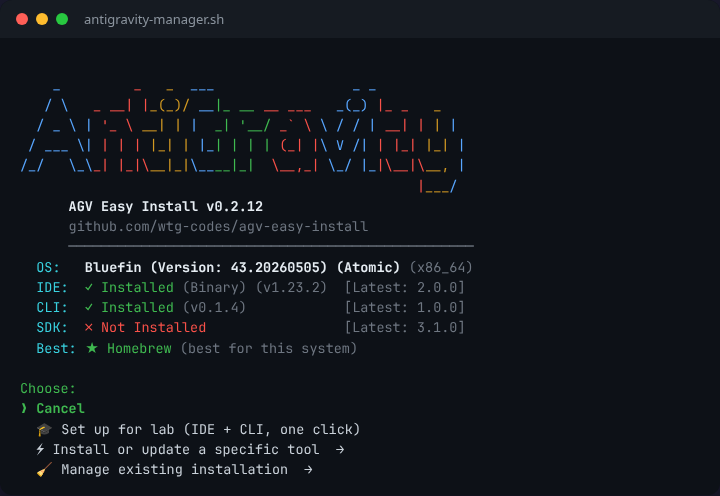This screenshot has width=720, height=496.
Task: Click the [Latest: 3.1.0] text
Action: click(405, 327)
